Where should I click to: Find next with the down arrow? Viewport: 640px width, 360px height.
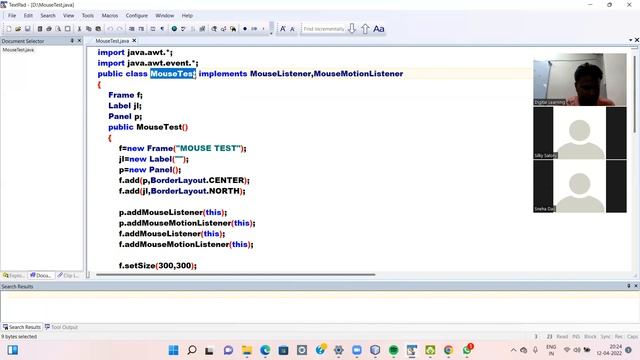[x=352, y=29]
